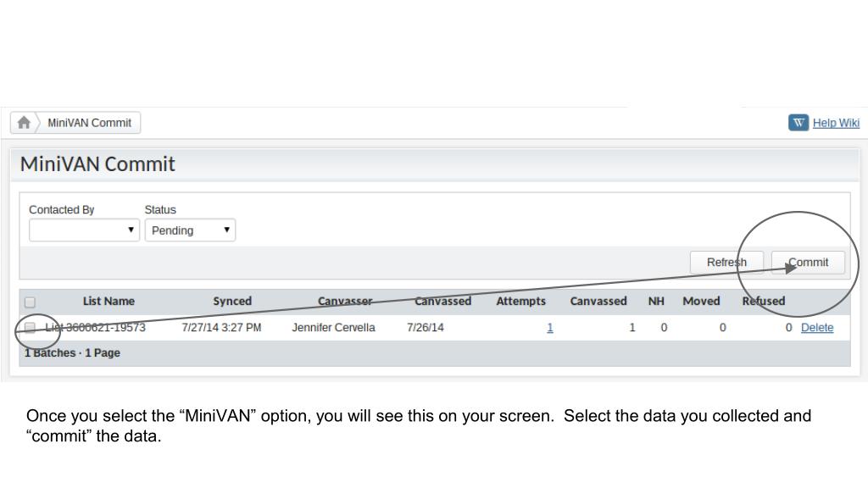Click the Commit button
The width and height of the screenshot is (868, 488).
808,263
